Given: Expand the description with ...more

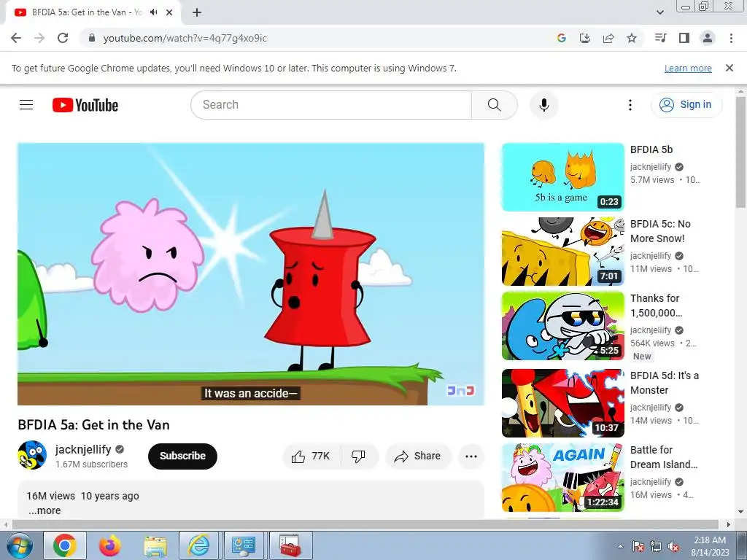Looking at the screenshot, I should pos(44,510).
